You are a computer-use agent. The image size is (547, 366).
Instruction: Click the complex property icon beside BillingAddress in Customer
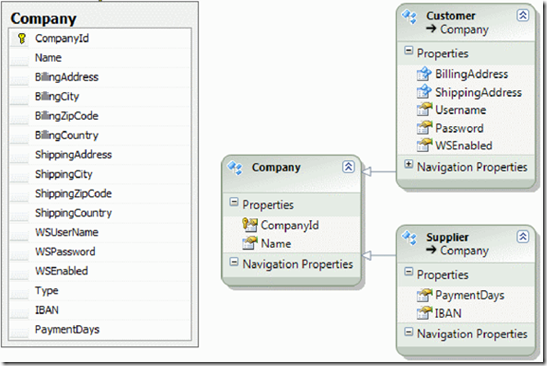[424, 74]
